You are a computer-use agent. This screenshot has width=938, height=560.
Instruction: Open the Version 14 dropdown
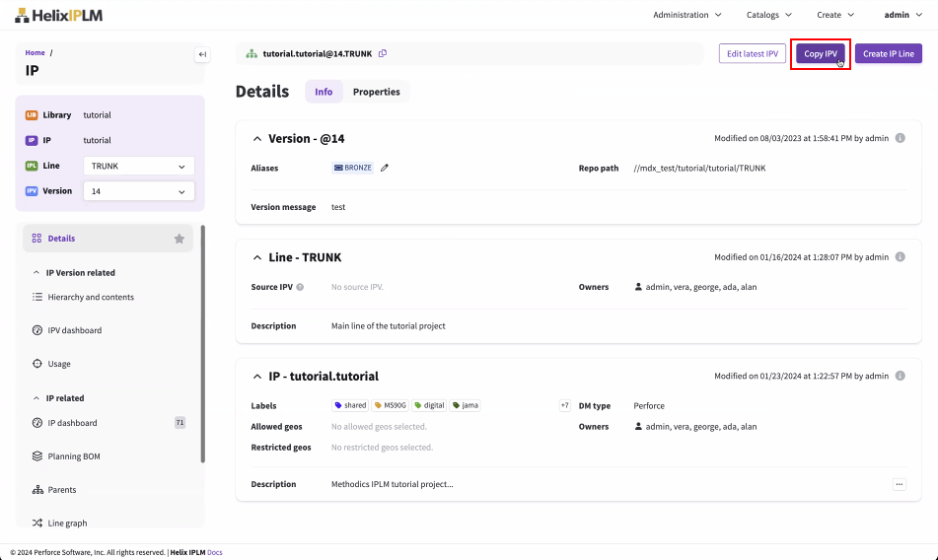tap(138, 191)
